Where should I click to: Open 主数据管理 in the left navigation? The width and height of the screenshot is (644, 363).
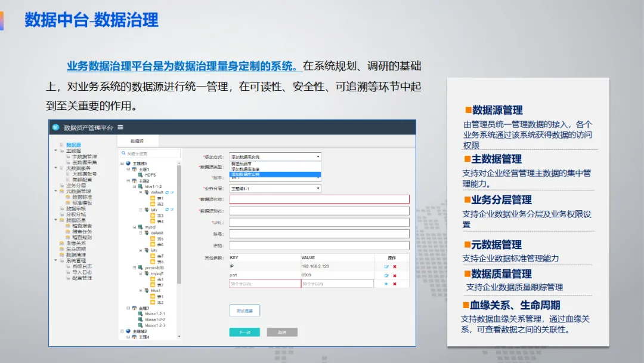tap(85, 156)
